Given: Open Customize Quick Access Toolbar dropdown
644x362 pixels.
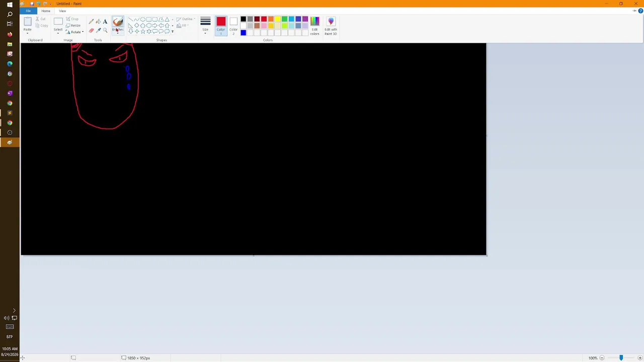Looking at the screenshot, I should [50, 4].
